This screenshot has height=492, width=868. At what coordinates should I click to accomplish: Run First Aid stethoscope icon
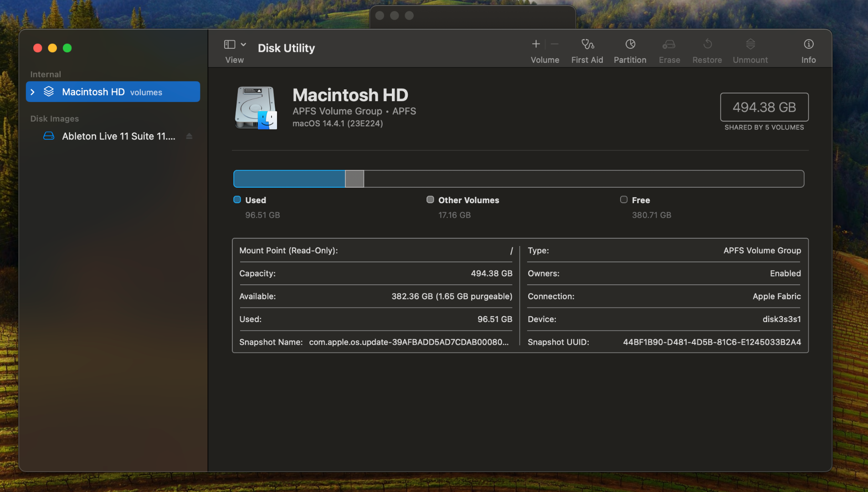click(587, 44)
